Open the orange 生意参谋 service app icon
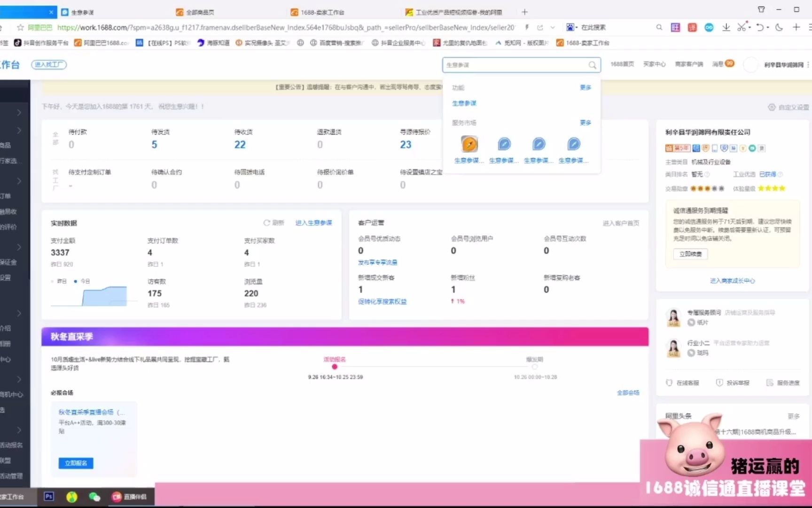 click(x=469, y=144)
